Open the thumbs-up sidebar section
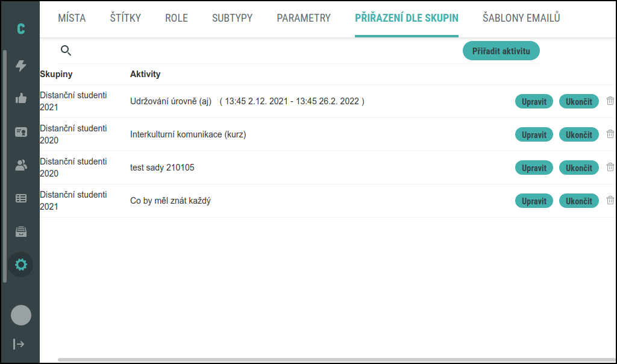The width and height of the screenshot is (617, 364). coord(21,98)
